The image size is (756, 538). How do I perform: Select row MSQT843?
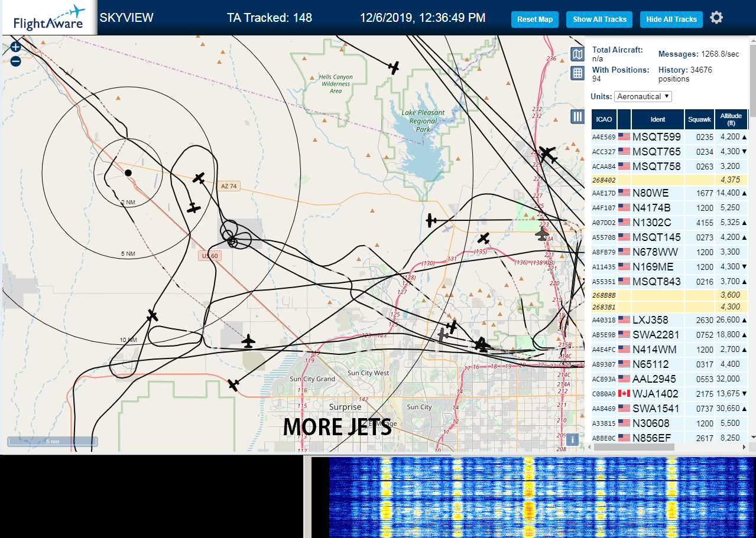(670, 282)
